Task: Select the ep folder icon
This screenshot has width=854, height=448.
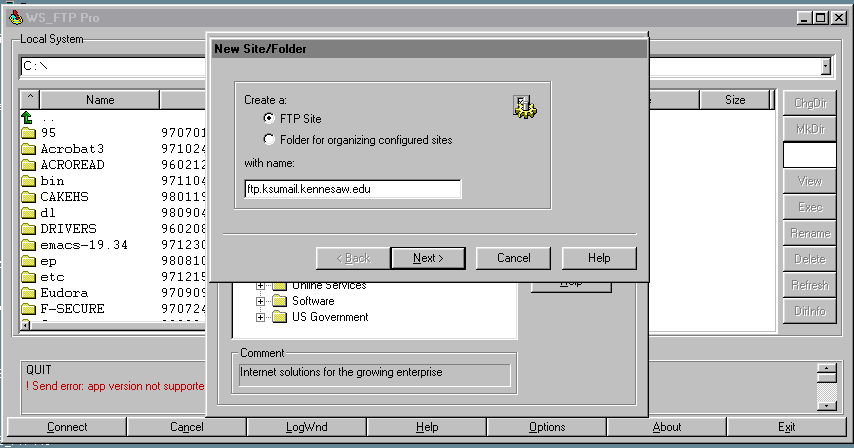Action: click(x=28, y=261)
